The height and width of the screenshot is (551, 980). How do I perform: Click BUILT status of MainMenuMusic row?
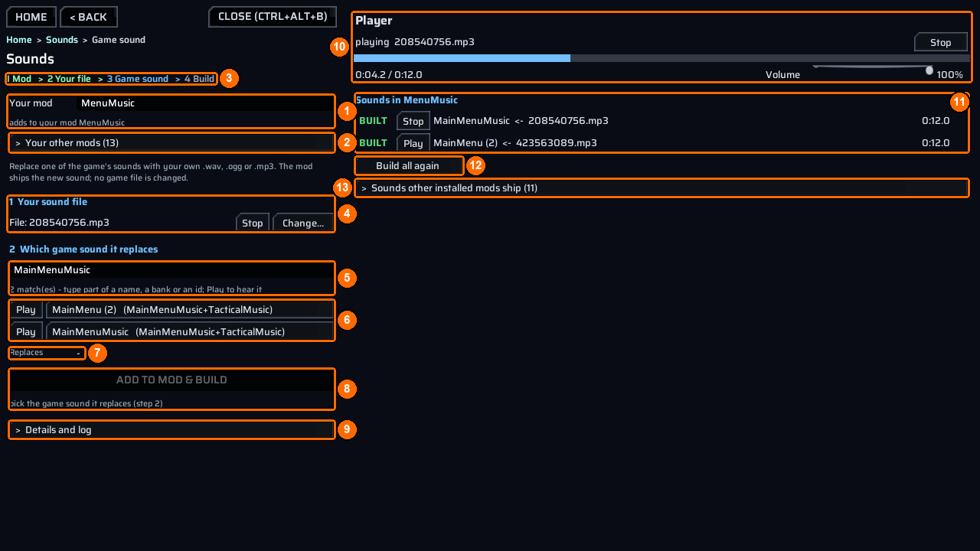tap(373, 121)
